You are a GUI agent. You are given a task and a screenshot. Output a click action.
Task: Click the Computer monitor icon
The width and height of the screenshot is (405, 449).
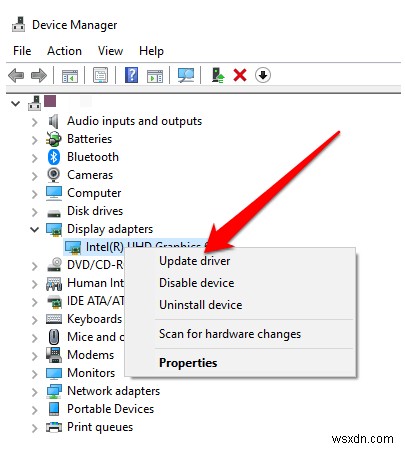[54, 193]
